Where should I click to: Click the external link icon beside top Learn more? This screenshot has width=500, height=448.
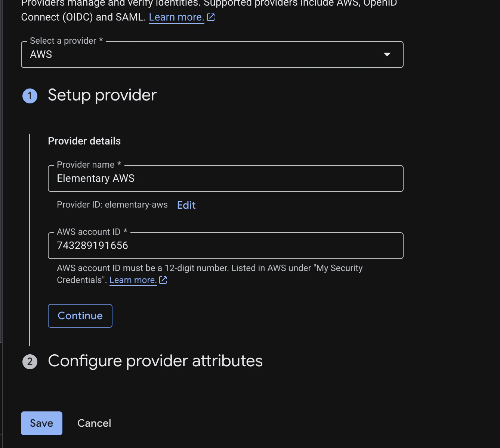point(211,17)
